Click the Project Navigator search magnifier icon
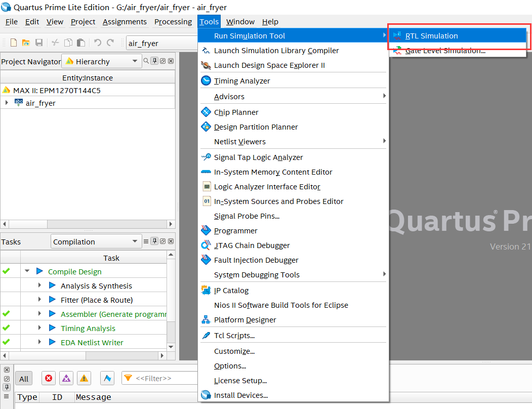Image resolution: width=532 pixels, height=409 pixels. 146,61
